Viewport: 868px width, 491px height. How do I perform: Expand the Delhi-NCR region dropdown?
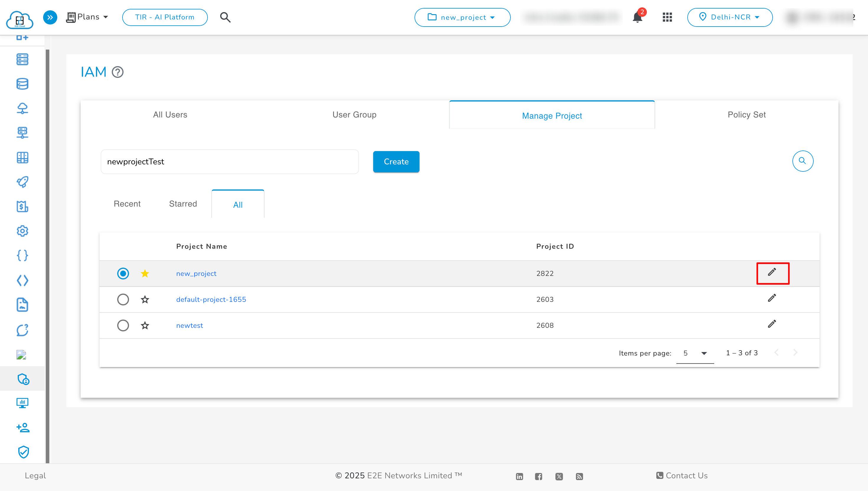point(730,17)
